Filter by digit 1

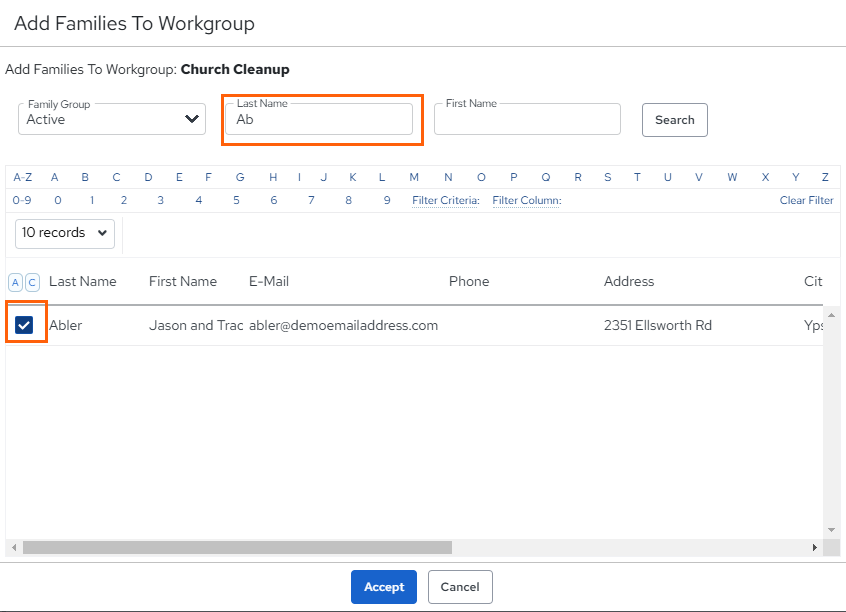pyautogui.click(x=92, y=200)
